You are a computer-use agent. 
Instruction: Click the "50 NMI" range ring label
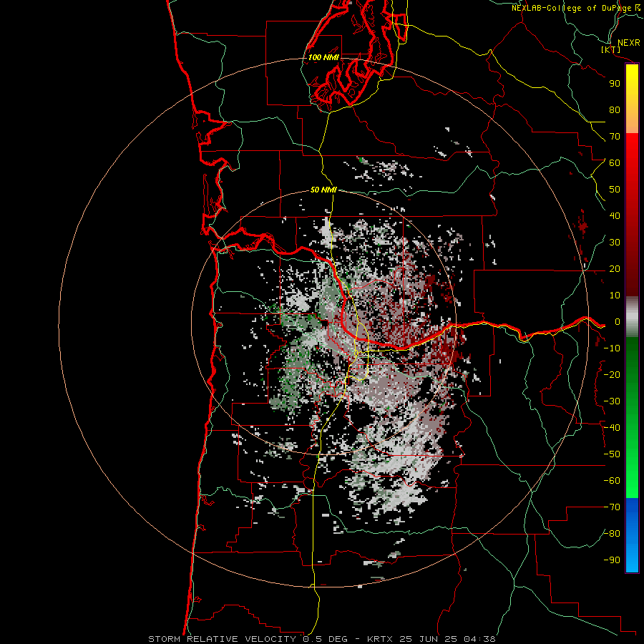pyautogui.click(x=323, y=190)
